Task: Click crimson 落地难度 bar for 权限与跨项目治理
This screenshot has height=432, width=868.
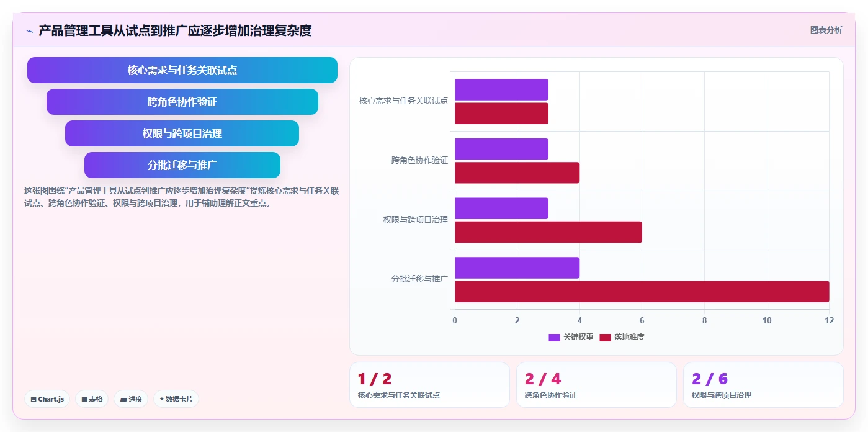Action: pos(548,232)
